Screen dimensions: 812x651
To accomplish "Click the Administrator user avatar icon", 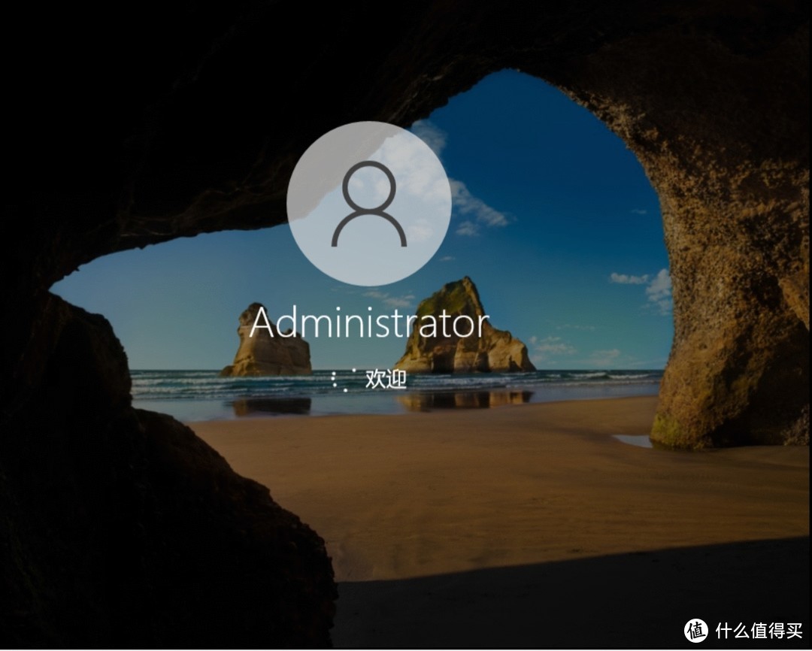I will click(x=369, y=203).
